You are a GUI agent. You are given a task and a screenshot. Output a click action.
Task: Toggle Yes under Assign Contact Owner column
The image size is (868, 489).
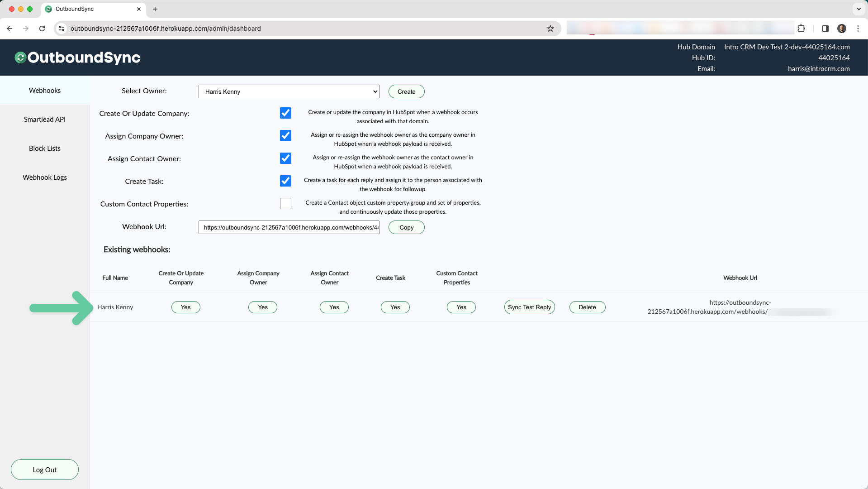pyautogui.click(x=334, y=307)
